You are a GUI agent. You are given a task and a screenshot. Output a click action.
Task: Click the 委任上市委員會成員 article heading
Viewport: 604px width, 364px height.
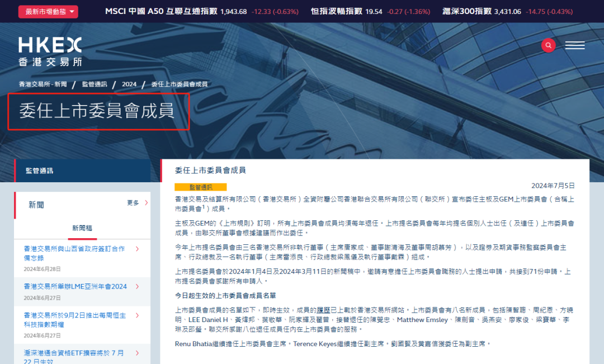(x=210, y=170)
